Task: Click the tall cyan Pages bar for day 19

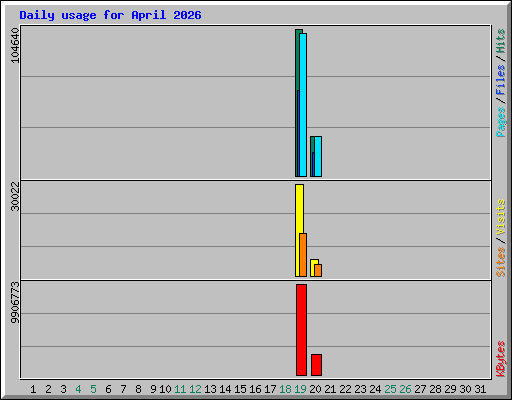Action: pos(303,105)
